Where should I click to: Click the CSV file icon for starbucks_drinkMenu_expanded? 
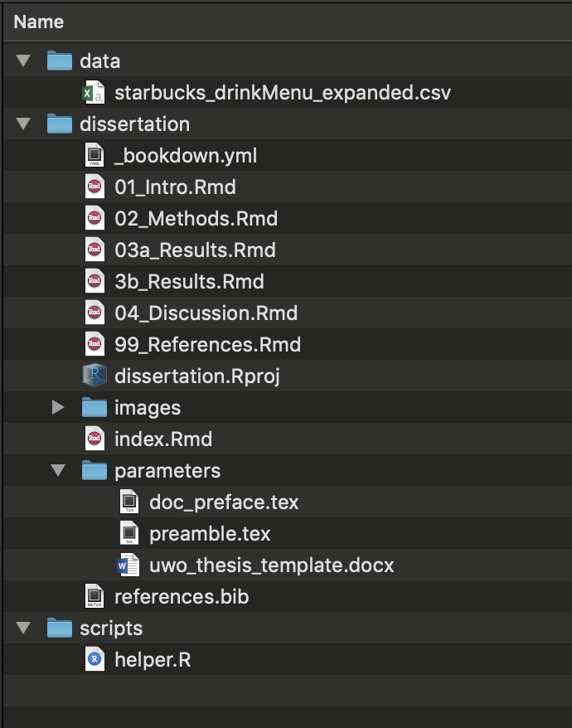point(95,92)
